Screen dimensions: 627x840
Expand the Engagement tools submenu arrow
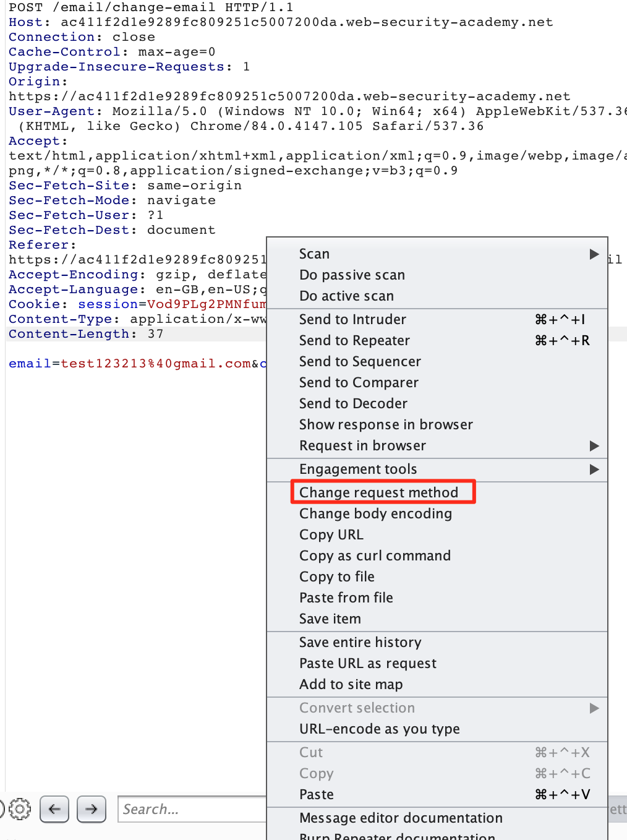click(594, 469)
